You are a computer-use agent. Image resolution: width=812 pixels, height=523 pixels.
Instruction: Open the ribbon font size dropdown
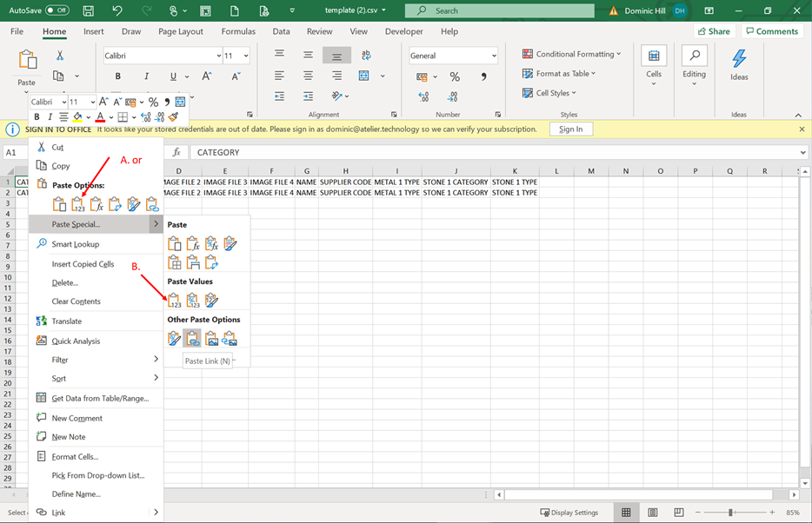coord(245,56)
